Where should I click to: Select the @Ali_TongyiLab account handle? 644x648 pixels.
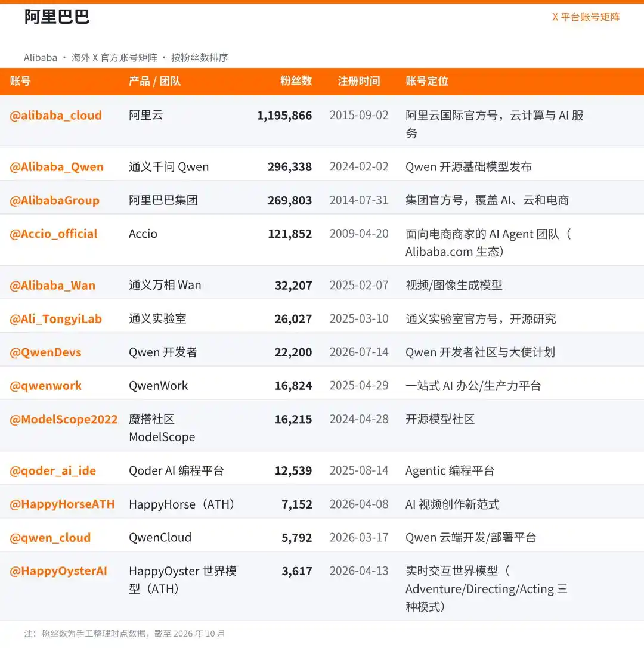click(56, 318)
